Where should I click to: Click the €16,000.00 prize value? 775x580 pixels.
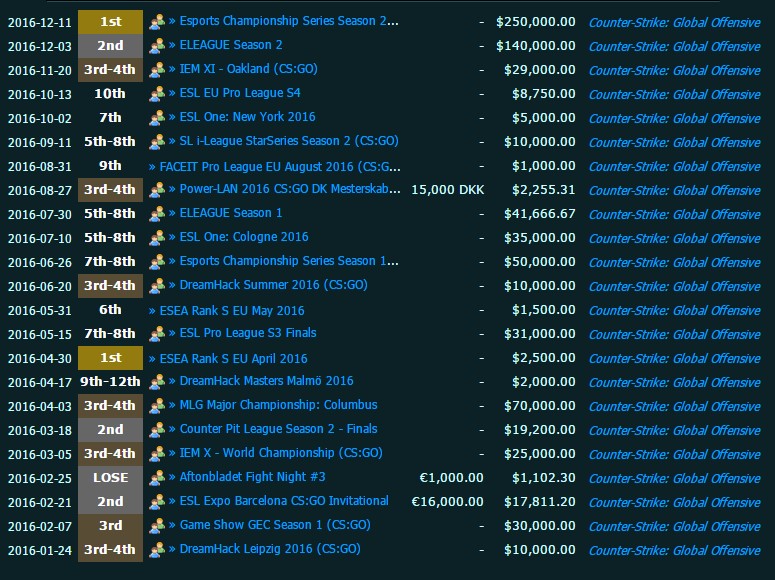coord(448,501)
